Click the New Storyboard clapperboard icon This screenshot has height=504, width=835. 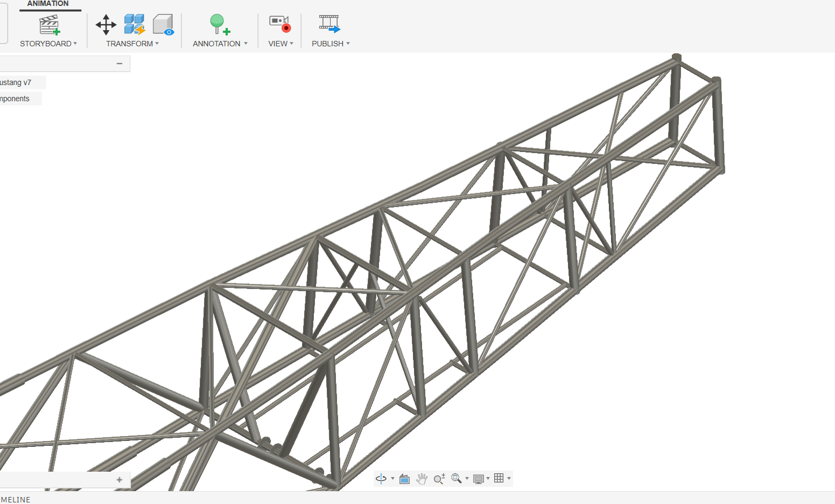[x=49, y=25]
